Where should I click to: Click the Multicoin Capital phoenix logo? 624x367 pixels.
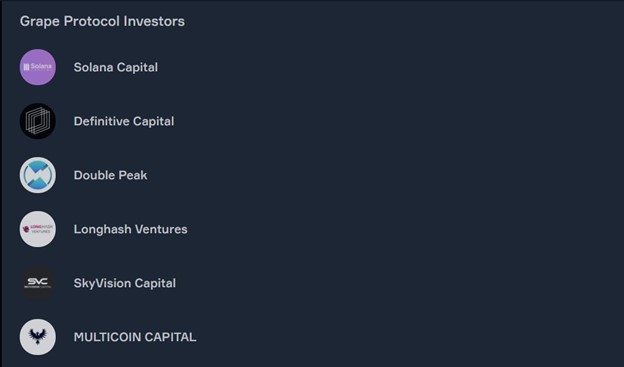(38, 337)
